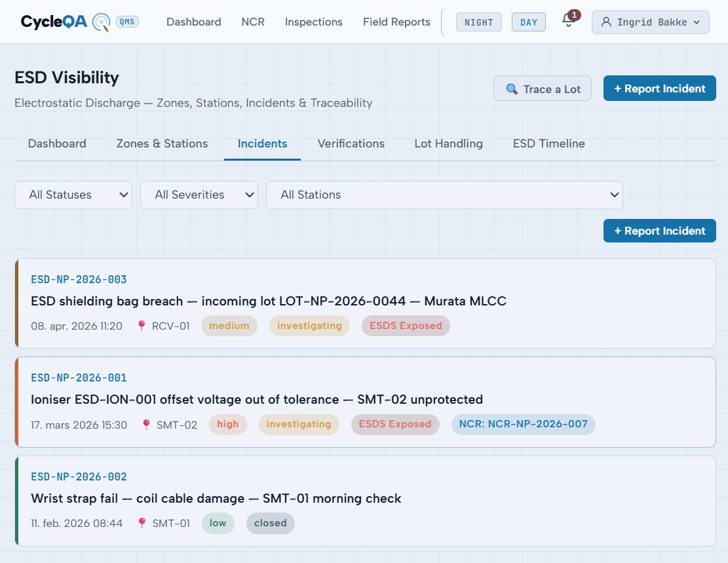
Task: Switch to the Lot Handling tab
Action: coord(448,144)
